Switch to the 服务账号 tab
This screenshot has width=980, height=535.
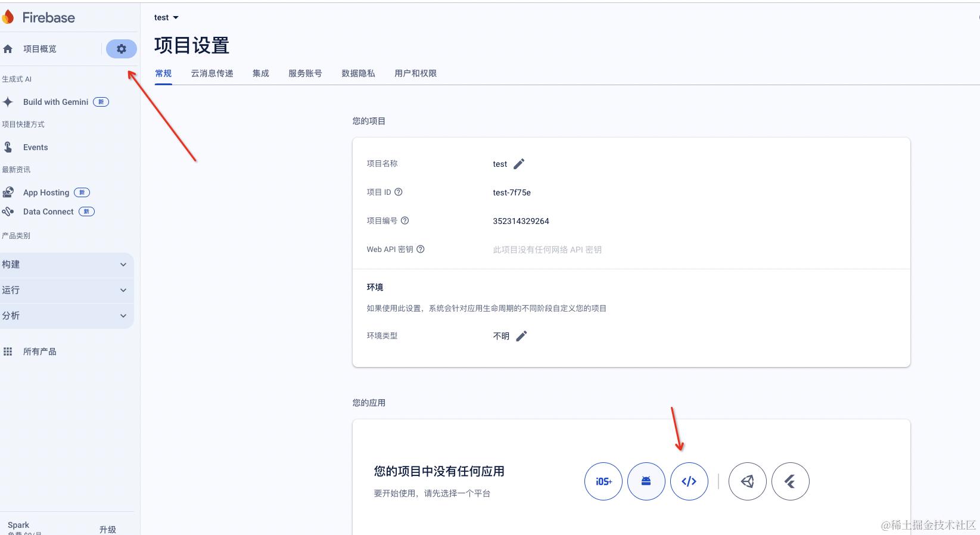pos(305,73)
